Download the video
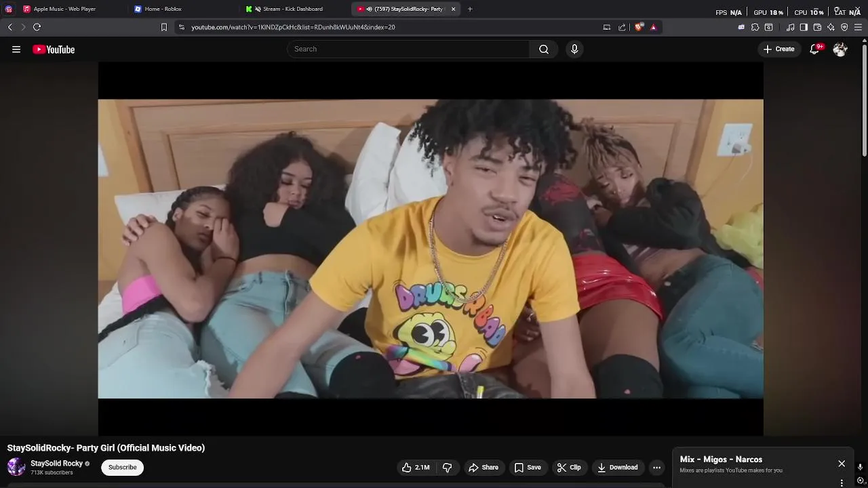 click(x=618, y=467)
